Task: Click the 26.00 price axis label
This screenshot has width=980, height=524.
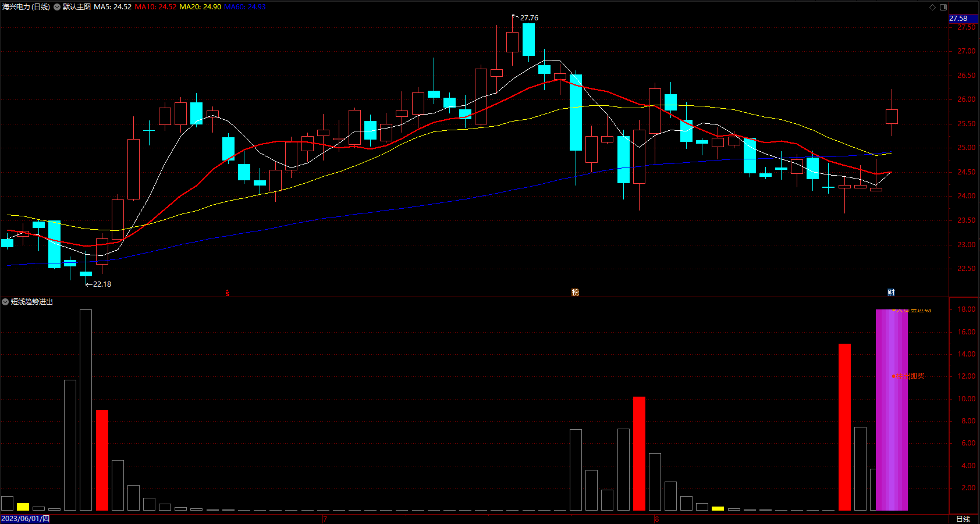Action: click(x=967, y=99)
